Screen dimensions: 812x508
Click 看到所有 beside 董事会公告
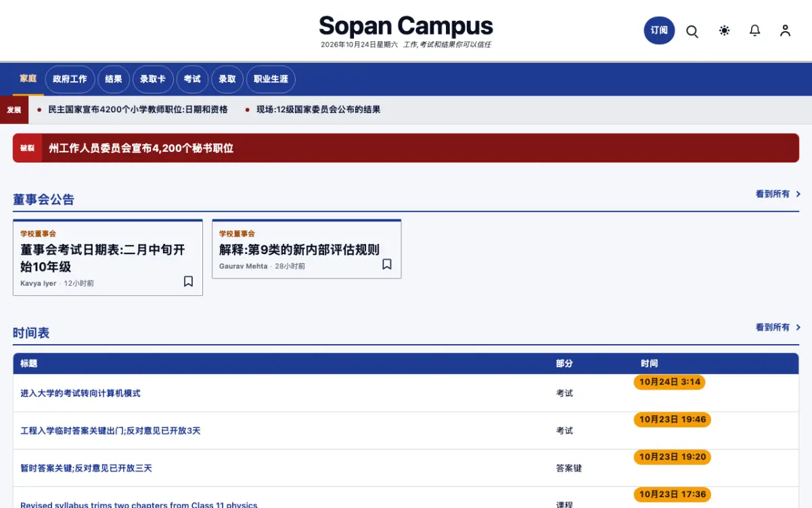(778, 194)
